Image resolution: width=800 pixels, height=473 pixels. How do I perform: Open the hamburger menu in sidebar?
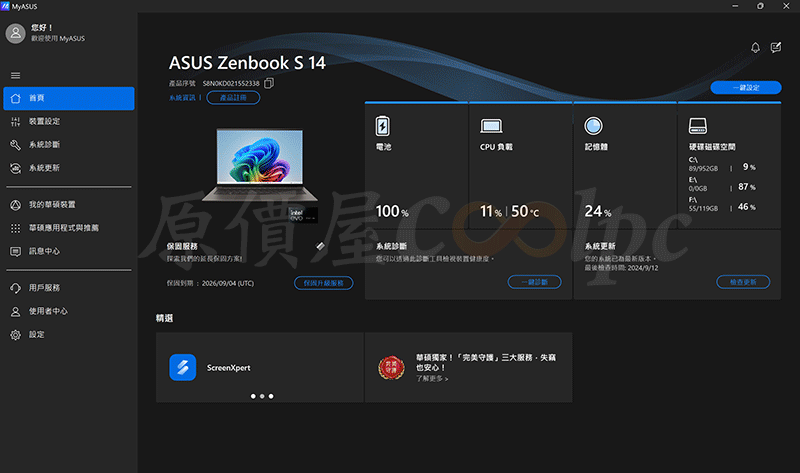(15, 76)
